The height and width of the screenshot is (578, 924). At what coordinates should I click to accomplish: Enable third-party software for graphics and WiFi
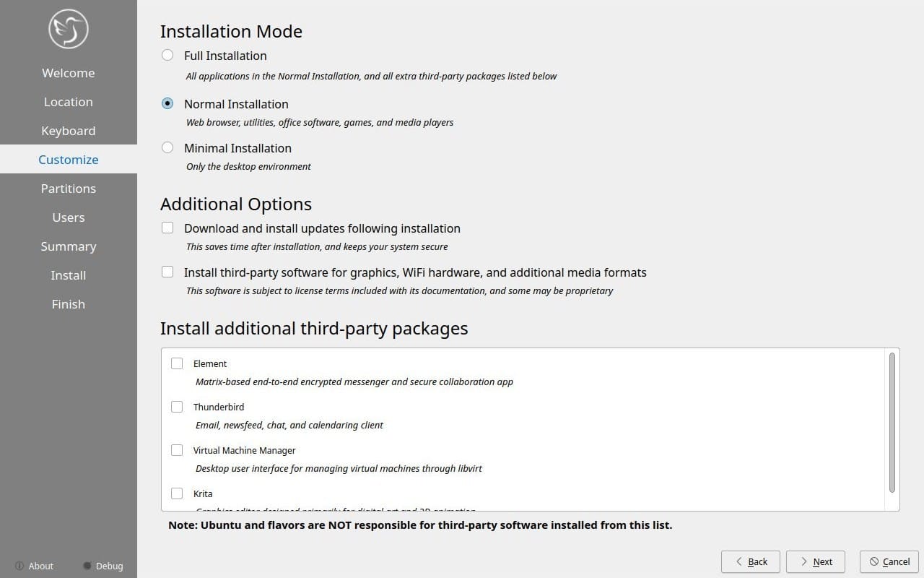click(167, 272)
